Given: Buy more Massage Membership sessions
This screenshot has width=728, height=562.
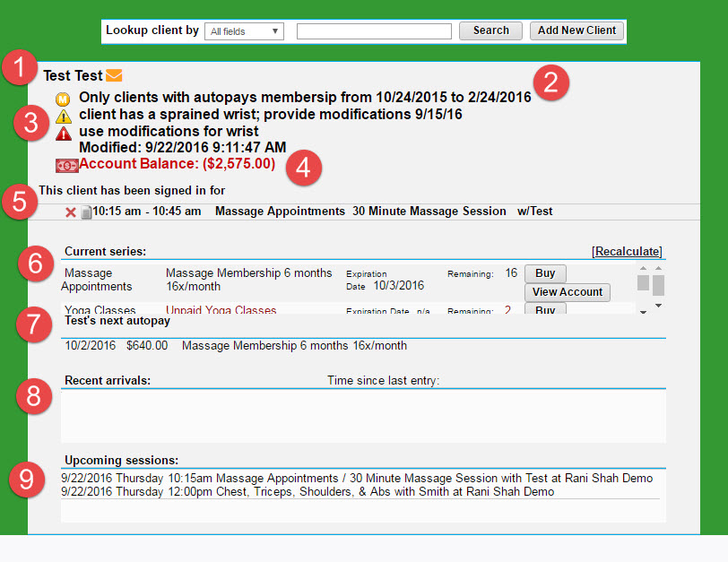Looking at the screenshot, I should pyautogui.click(x=544, y=273).
